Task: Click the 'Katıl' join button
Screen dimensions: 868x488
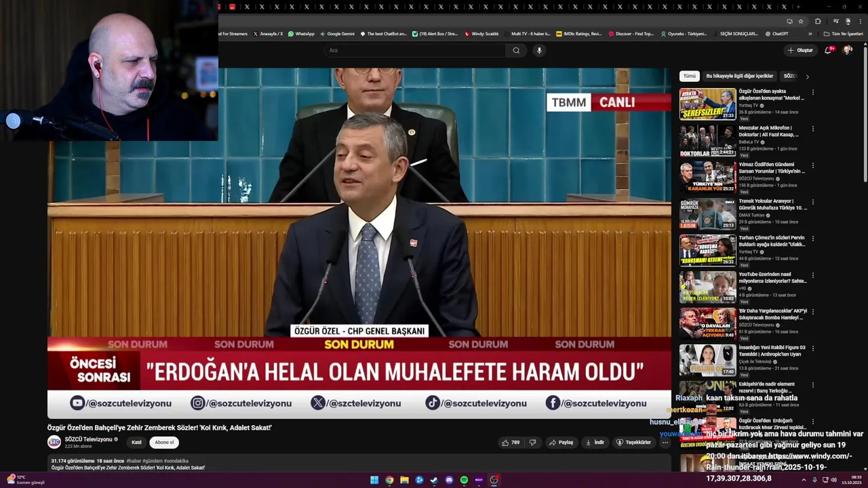Action: [x=136, y=443]
